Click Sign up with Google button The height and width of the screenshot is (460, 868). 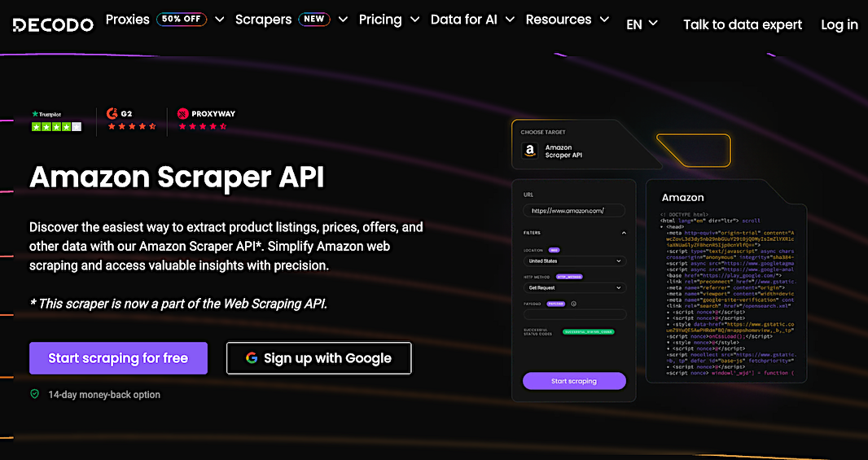[319, 358]
